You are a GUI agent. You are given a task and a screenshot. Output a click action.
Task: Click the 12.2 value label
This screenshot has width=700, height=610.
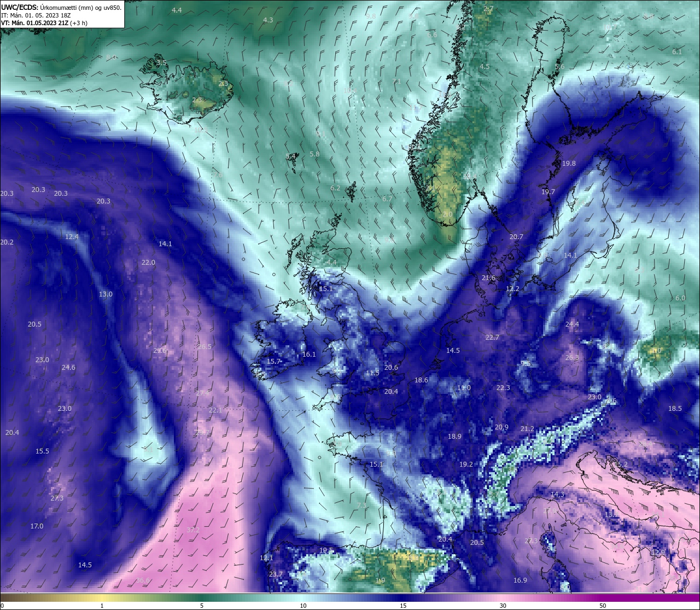[512, 288]
